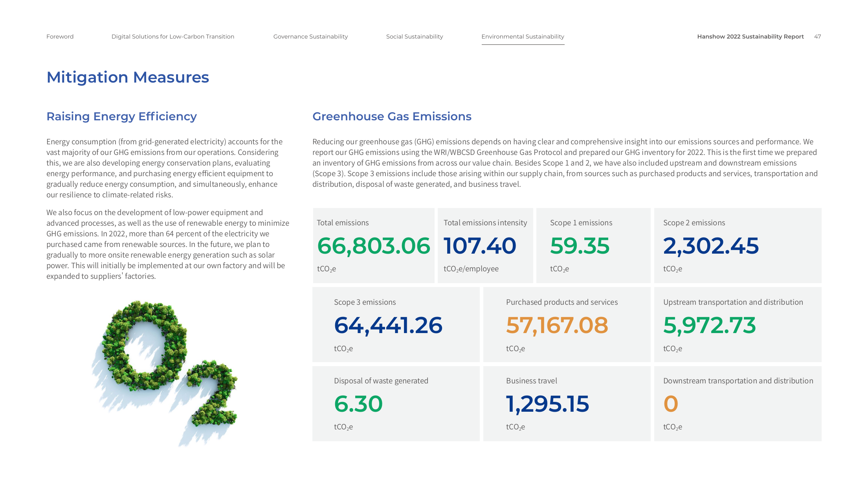Click the Scope 2 emissions value 2,302.45
Viewport: 868px width, 488px height.
point(711,246)
